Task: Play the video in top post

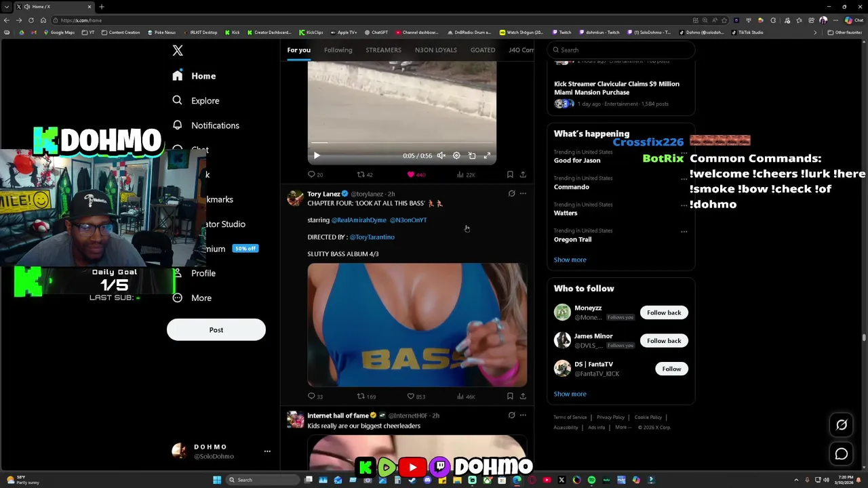Action: [x=317, y=155]
